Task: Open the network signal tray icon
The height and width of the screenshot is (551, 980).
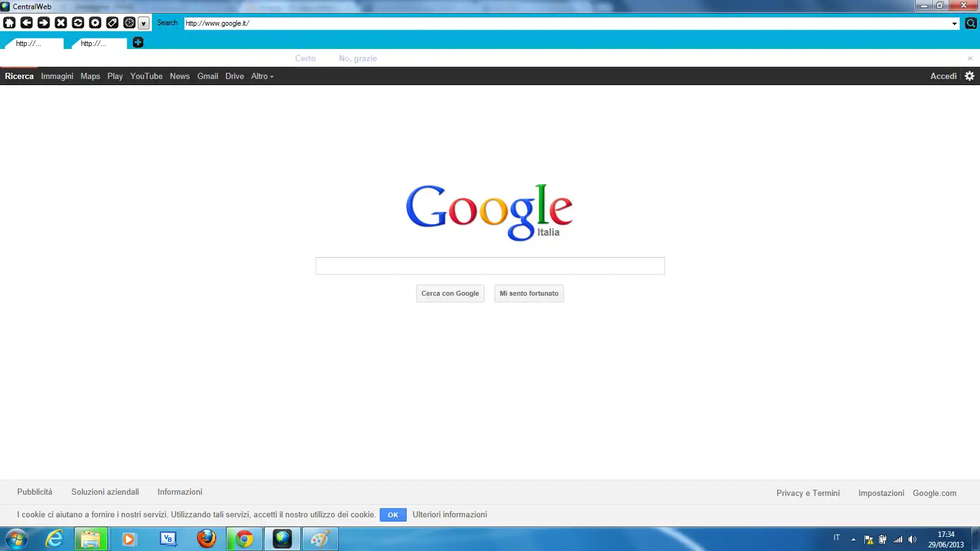Action: point(898,539)
